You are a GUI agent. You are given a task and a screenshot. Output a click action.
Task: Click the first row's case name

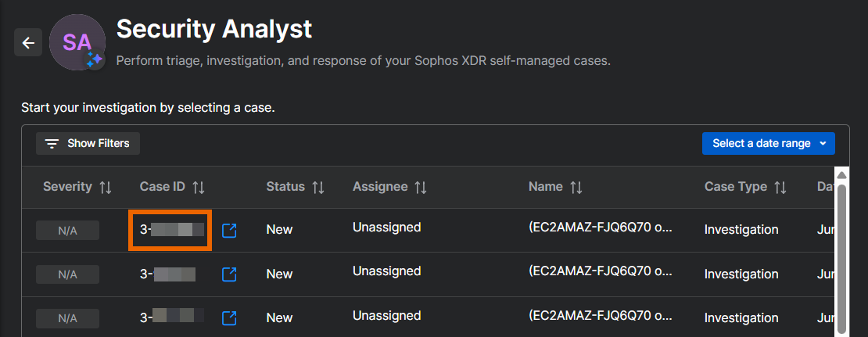tap(600, 228)
